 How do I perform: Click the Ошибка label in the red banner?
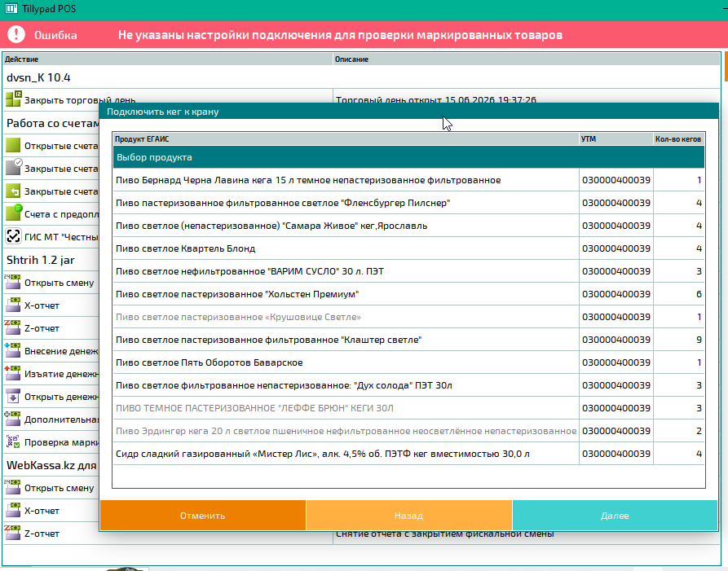click(x=55, y=35)
